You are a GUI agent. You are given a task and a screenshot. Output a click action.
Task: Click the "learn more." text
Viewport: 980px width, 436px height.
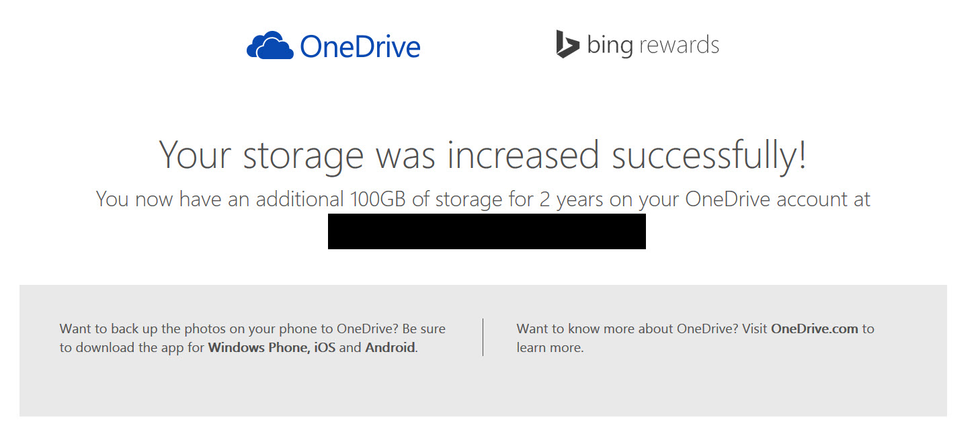coord(550,348)
